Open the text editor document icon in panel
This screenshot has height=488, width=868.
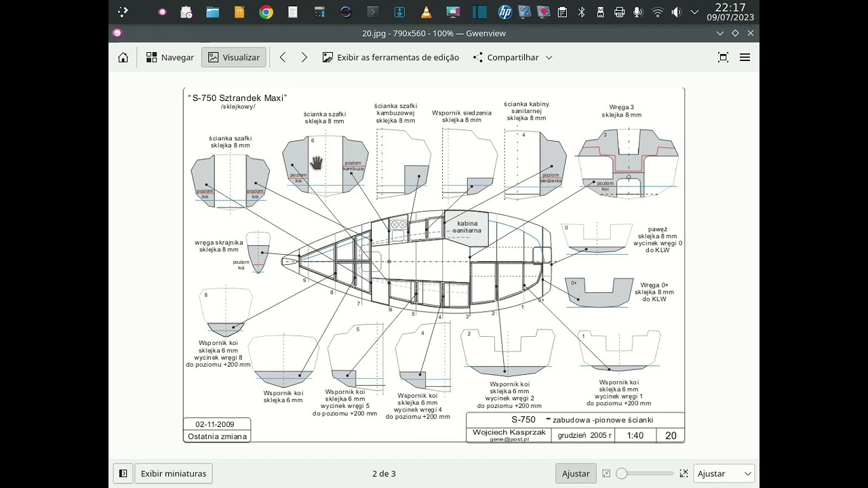point(293,12)
